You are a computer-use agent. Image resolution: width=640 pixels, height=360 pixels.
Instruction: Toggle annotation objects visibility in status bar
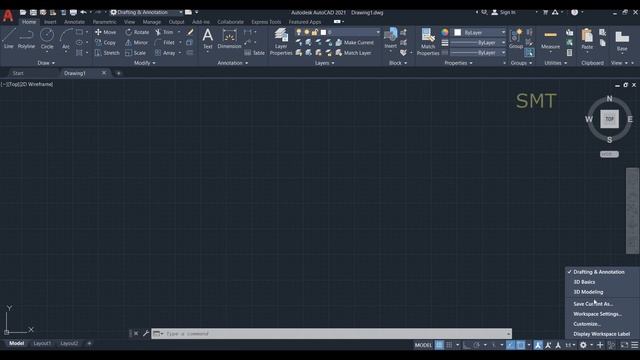(538, 345)
